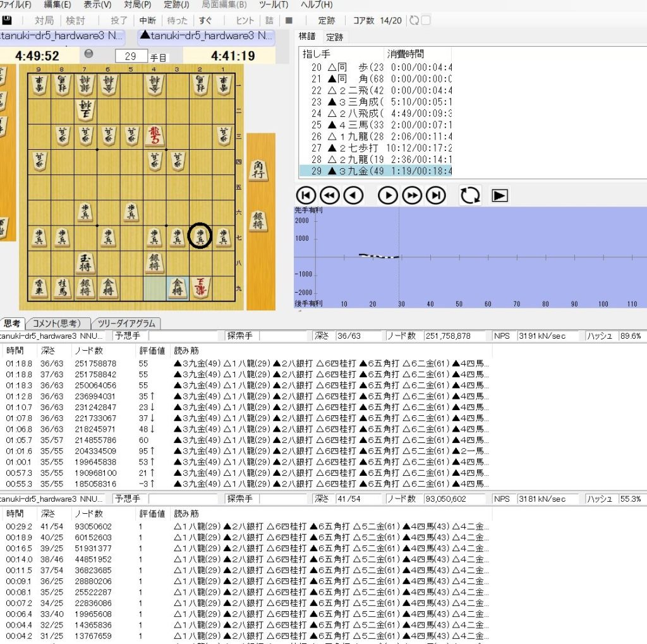Select move 27 ▲２七歩打 in the move list

376,148
